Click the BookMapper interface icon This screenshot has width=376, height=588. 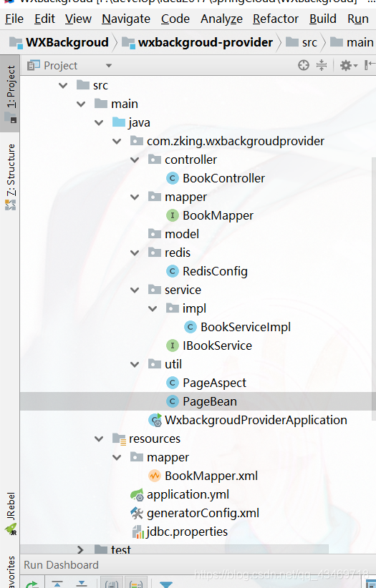173,215
